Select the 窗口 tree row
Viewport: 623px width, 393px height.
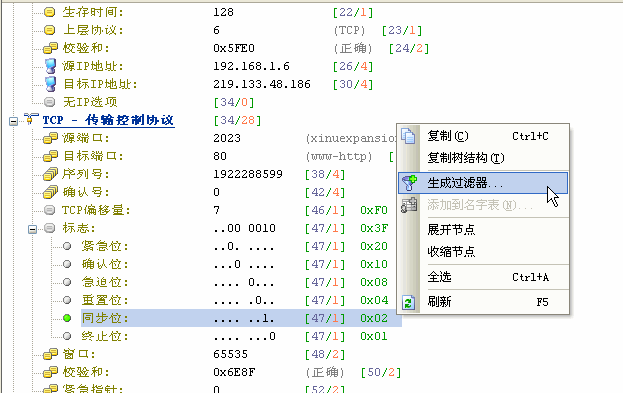79,354
